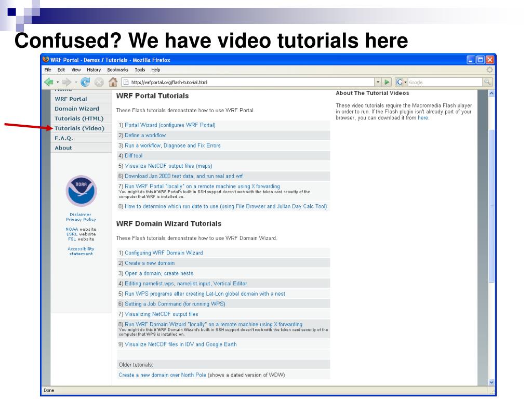This screenshot has height=399, width=532.
Task: Open Create a new domain tutorial
Action: [150, 263]
